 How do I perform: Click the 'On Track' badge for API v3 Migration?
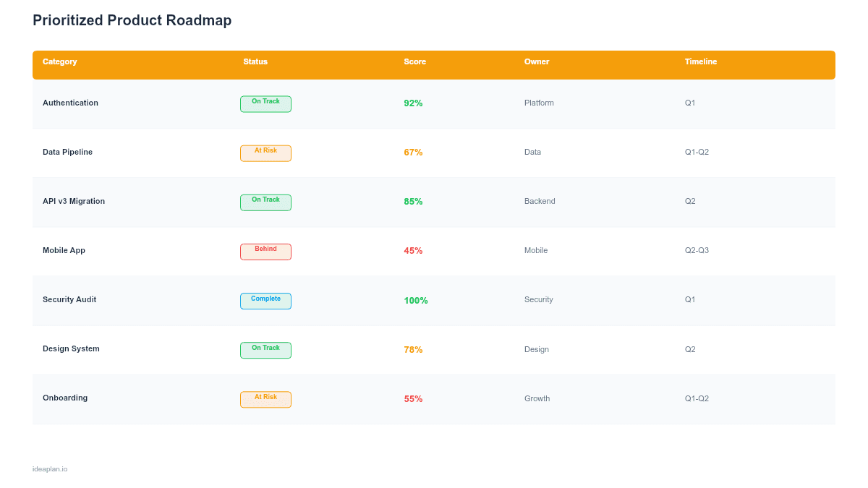265,202
